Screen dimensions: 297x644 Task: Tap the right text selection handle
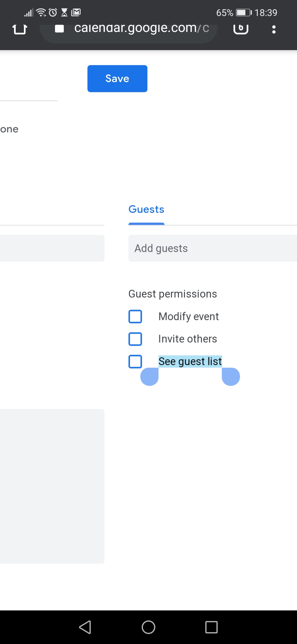[x=230, y=376]
